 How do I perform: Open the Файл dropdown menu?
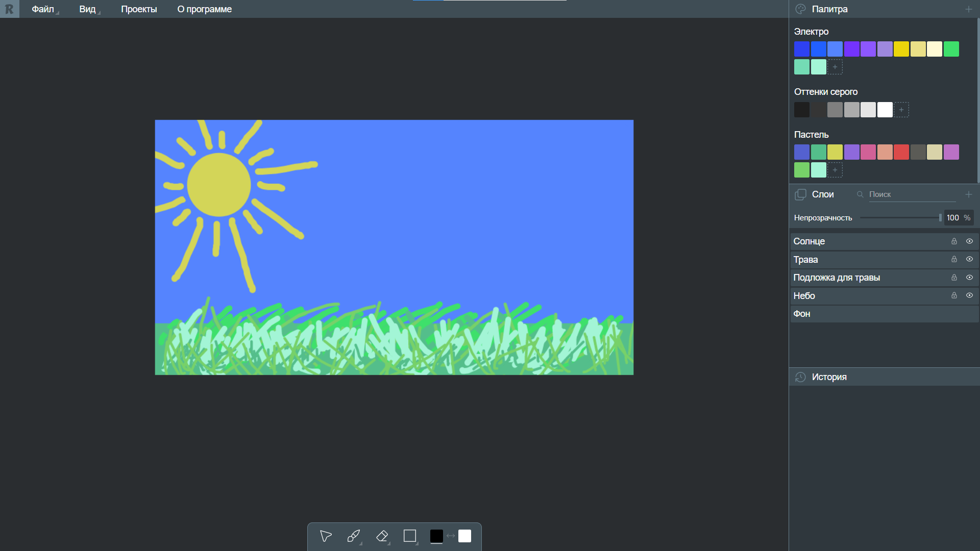click(43, 9)
